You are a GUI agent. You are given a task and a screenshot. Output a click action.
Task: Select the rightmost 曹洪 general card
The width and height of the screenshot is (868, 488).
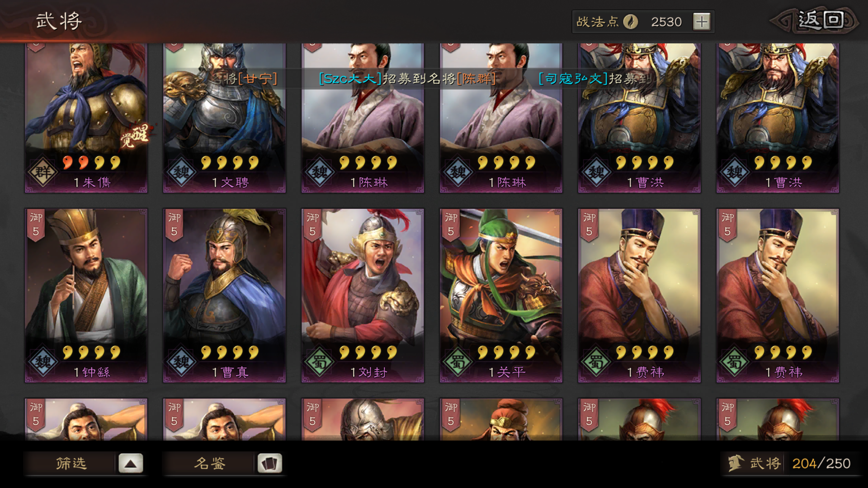778,118
